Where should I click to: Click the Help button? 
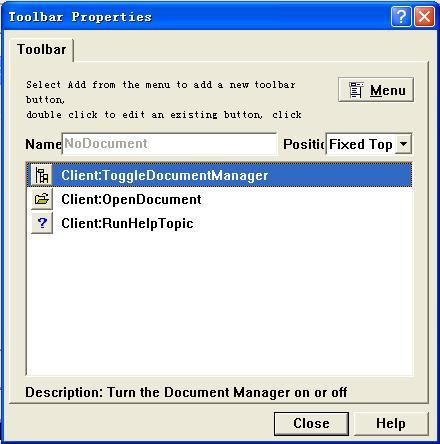[391, 423]
